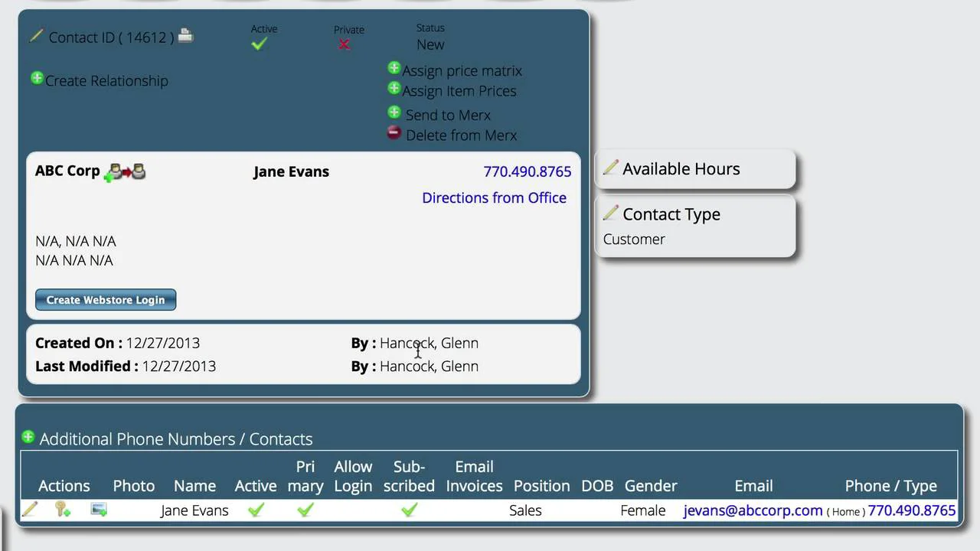Toggle the Active green checkmark at top
The image size is (980, 551).
click(259, 44)
